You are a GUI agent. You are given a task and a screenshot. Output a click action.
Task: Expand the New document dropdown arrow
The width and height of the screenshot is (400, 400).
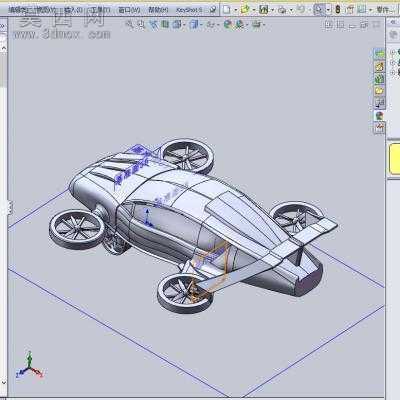(236, 10)
